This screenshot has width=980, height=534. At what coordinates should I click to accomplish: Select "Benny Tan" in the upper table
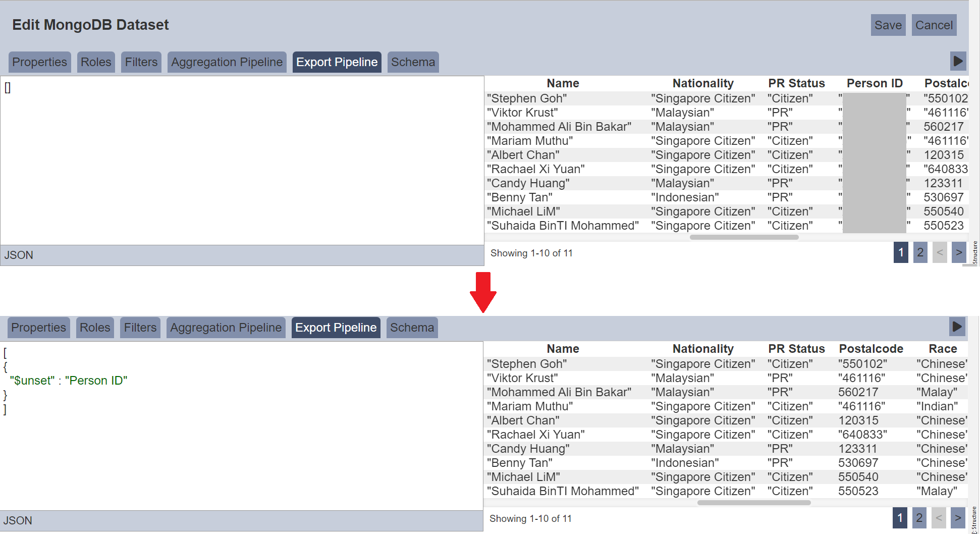click(520, 197)
